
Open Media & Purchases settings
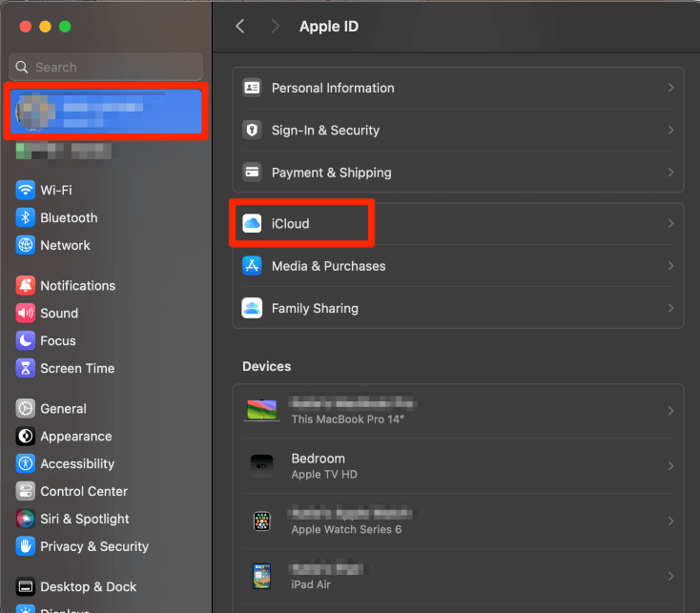328,266
